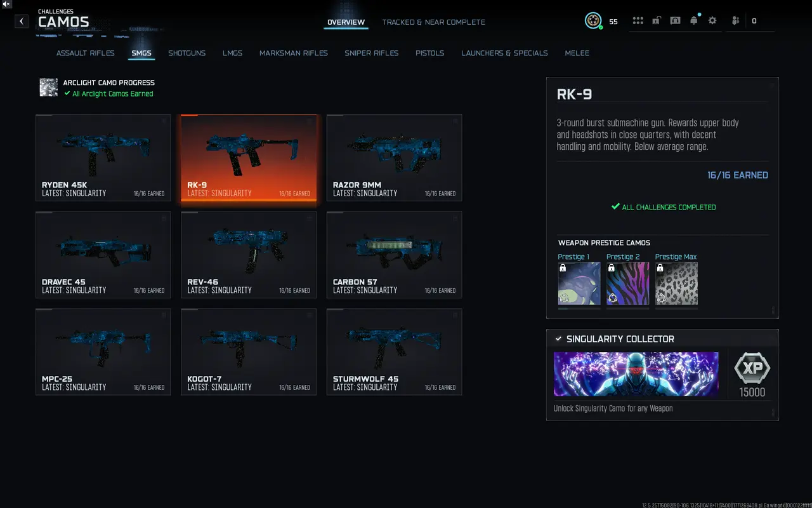Screen dimensions: 812x508
Task: Open the headset voice chat icon
Action: point(675,21)
